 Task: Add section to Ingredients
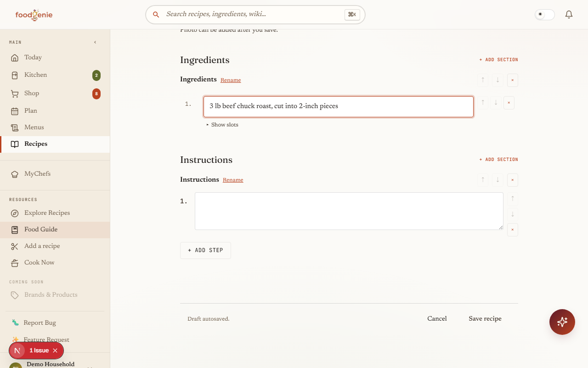(498, 60)
